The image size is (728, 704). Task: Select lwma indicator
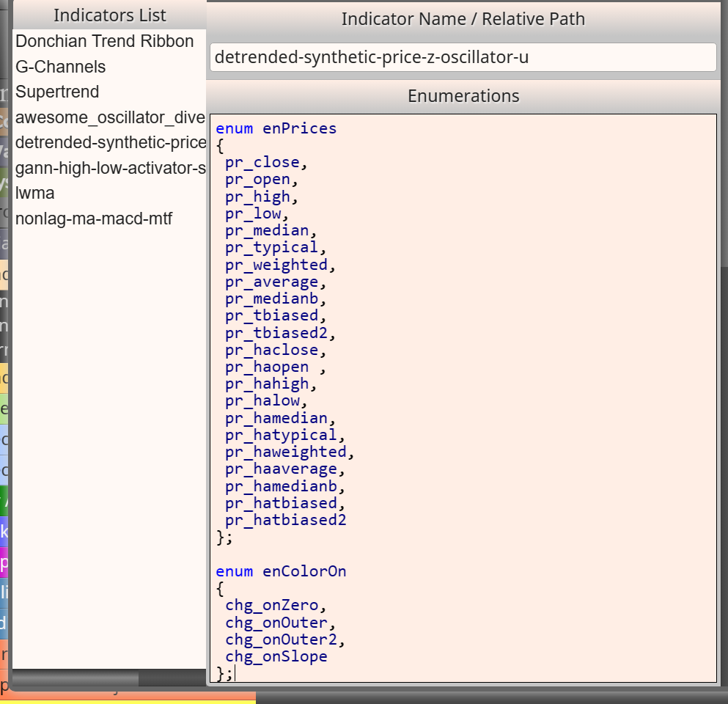34,193
